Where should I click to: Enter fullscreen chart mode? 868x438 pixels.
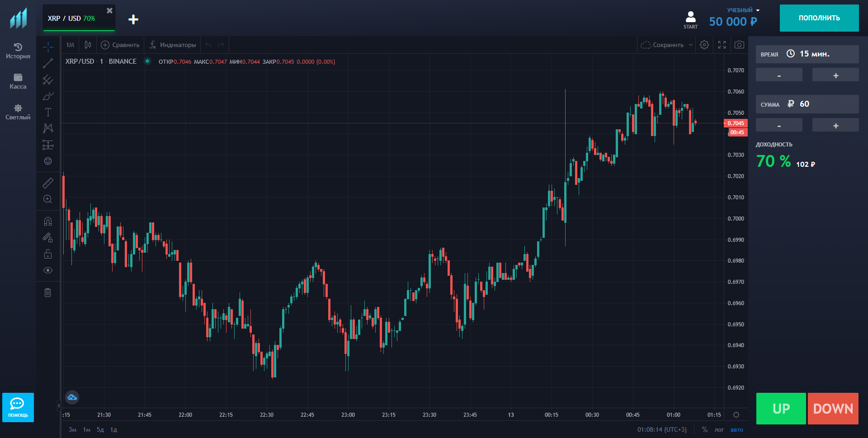[722, 45]
